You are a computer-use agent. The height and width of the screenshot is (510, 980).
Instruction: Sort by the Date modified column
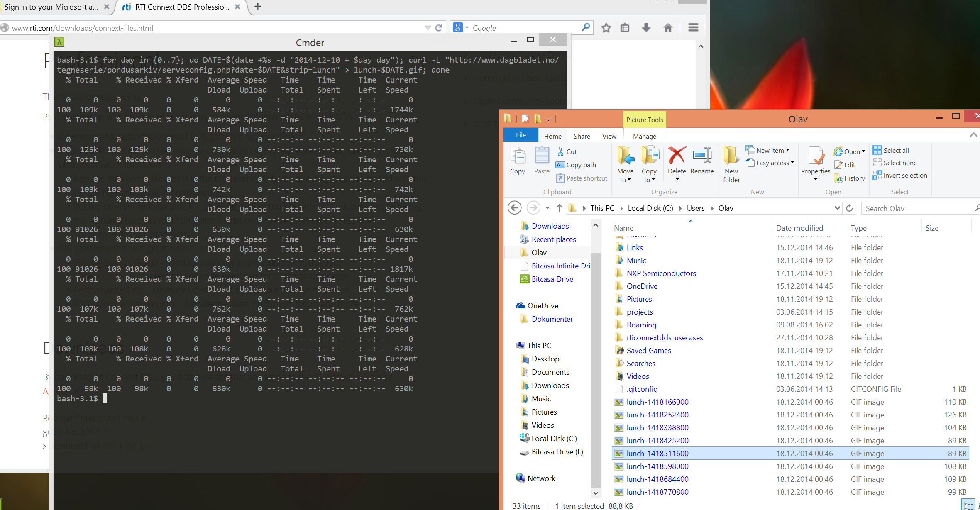pos(799,228)
